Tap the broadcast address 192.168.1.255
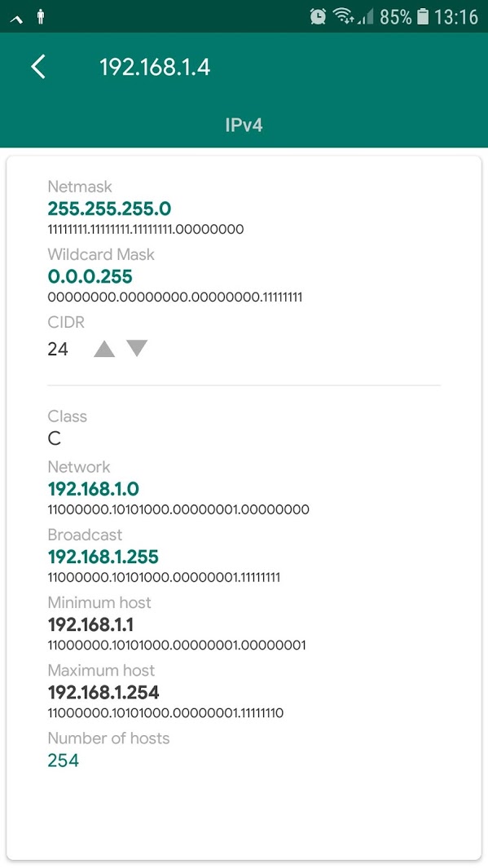488x868 pixels. [x=103, y=557]
